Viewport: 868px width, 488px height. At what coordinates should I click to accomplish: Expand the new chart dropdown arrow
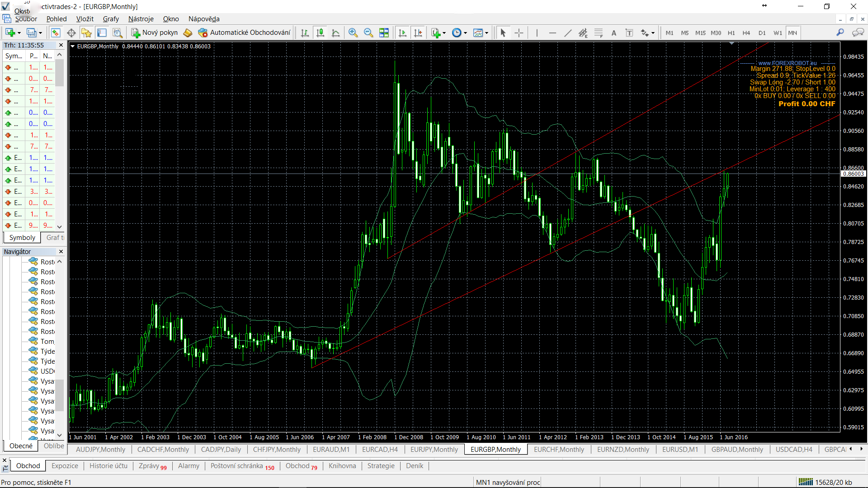tap(19, 33)
